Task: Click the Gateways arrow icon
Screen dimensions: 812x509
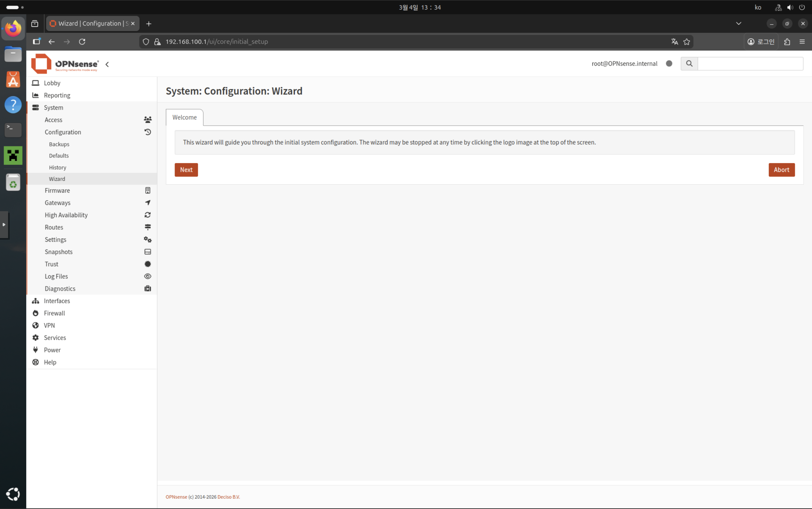Action: click(147, 203)
